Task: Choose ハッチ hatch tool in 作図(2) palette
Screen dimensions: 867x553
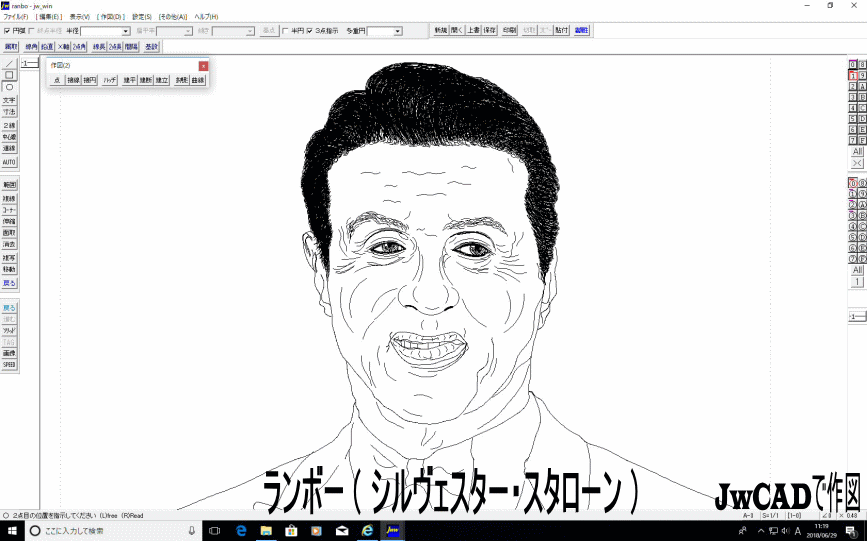Action: pyautogui.click(x=110, y=80)
